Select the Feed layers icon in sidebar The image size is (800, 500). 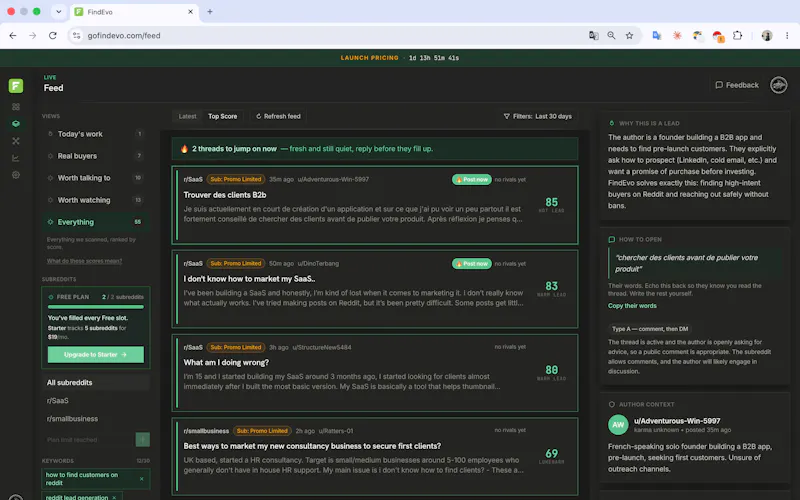click(16, 123)
